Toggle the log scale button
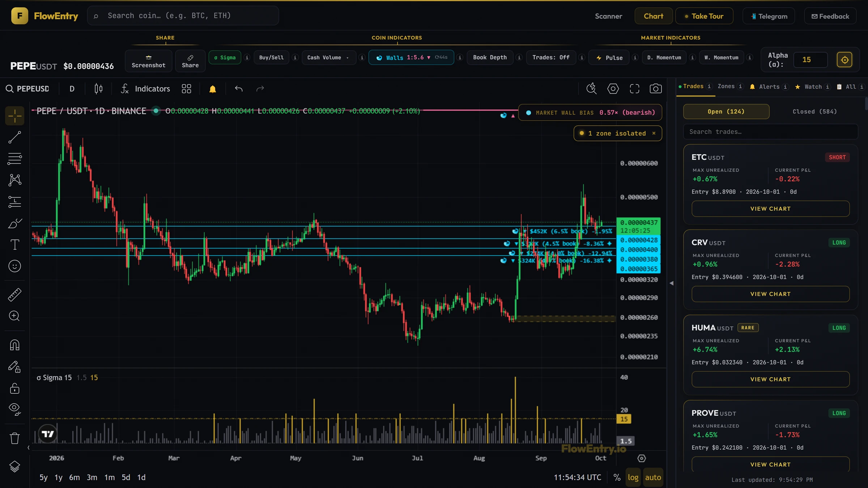The height and width of the screenshot is (488, 868). [x=633, y=477]
